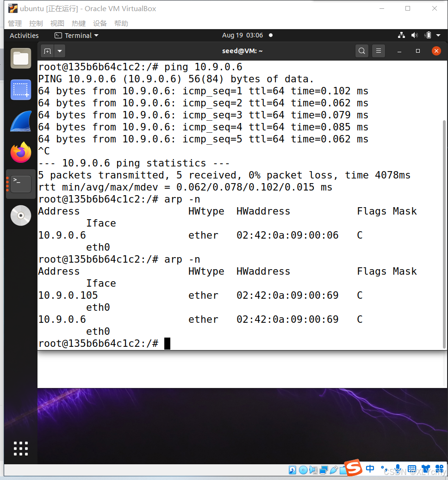
Task: Click the icmp_seq=1 ping reply line
Action: 203,91
